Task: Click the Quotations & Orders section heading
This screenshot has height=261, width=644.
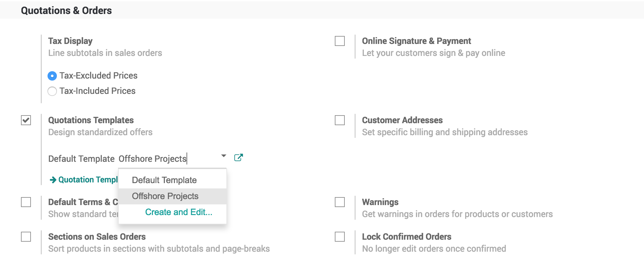Action: click(66, 11)
